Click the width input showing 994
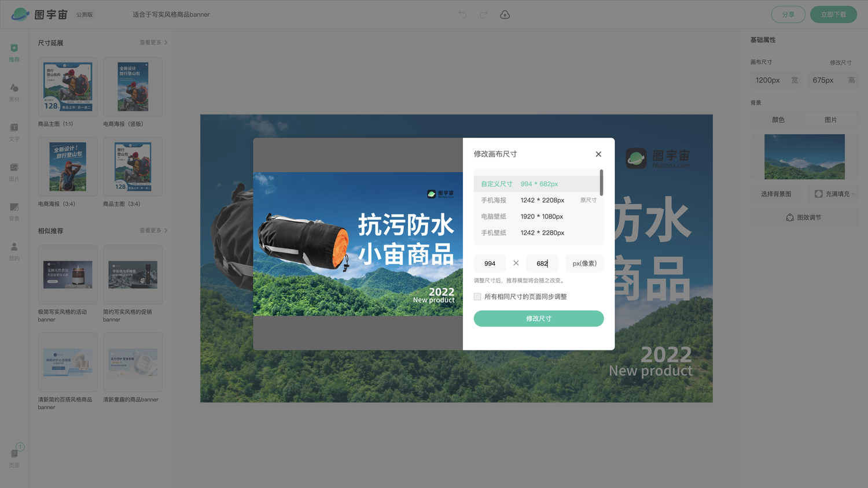The image size is (868, 488). coord(490,264)
